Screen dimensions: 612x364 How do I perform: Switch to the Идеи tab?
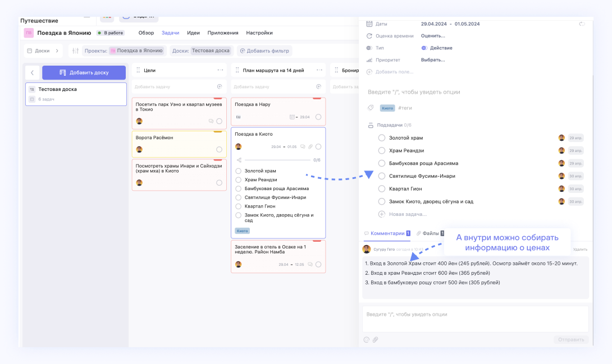pos(193,33)
